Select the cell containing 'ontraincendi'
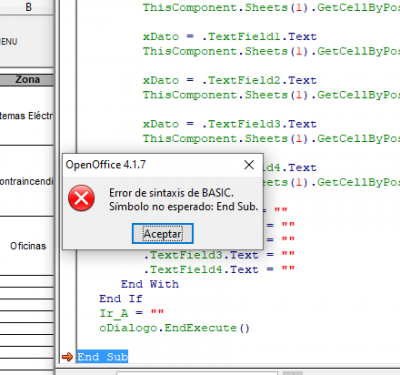 tap(27, 181)
